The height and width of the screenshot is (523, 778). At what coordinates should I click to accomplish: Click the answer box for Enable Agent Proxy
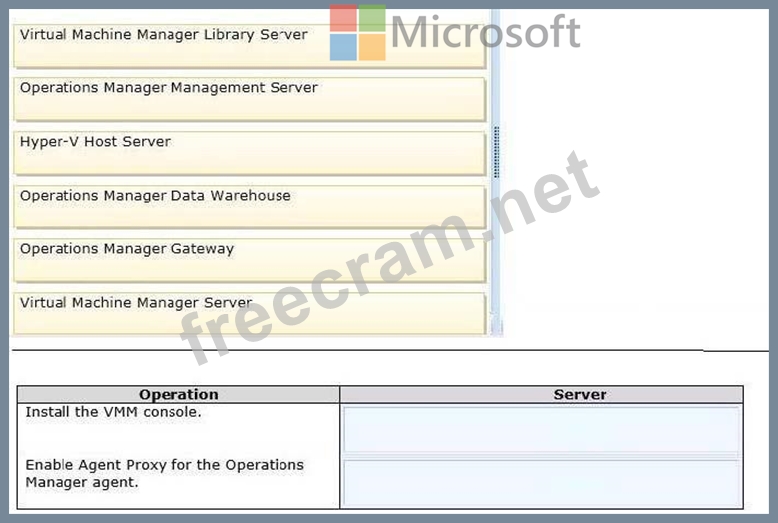[x=541, y=483]
